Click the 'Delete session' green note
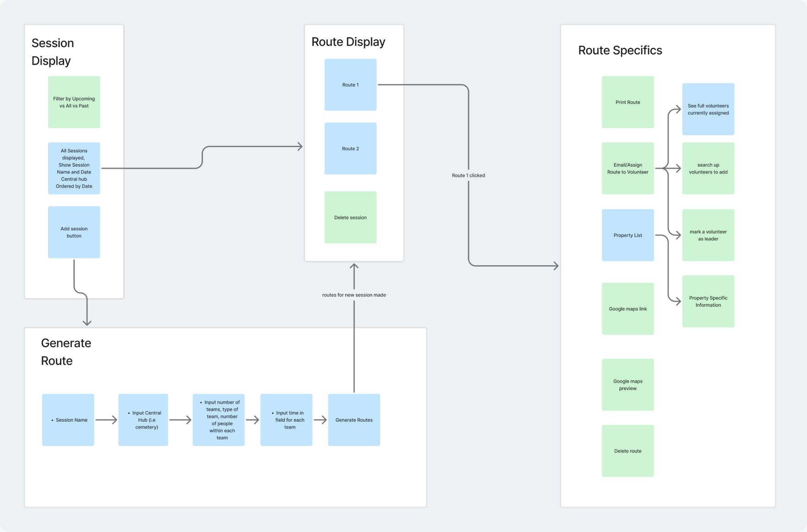The height and width of the screenshot is (532, 807). click(x=350, y=217)
